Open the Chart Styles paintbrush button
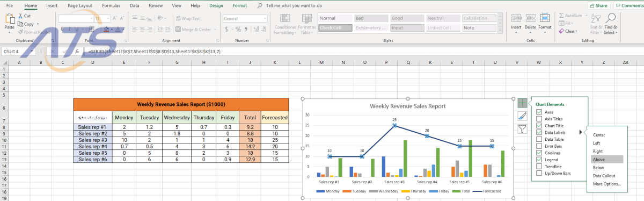This screenshot has height=201, width=644. [x=523, y=116]
